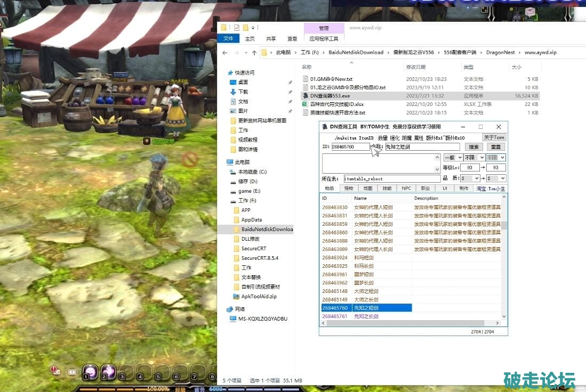Open the 一般 type dropdown
Screen dimensions: 586x392
[453, 158]
